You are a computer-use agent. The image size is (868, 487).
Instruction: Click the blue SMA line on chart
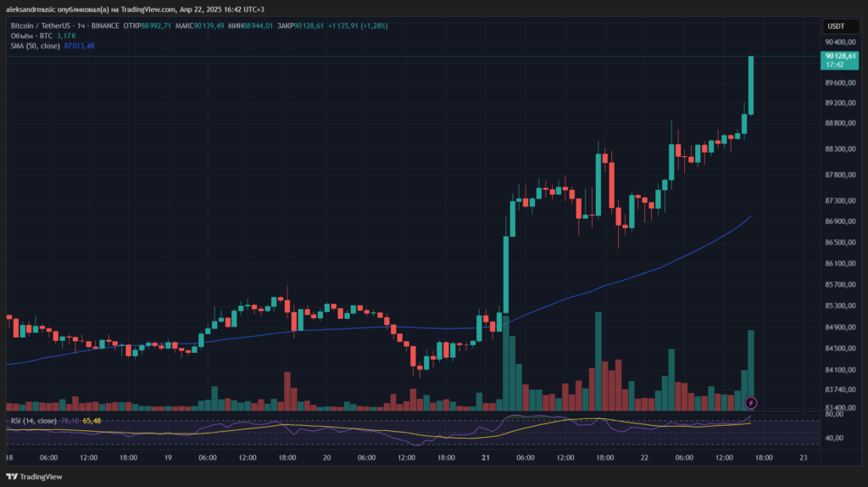[593, 289]
